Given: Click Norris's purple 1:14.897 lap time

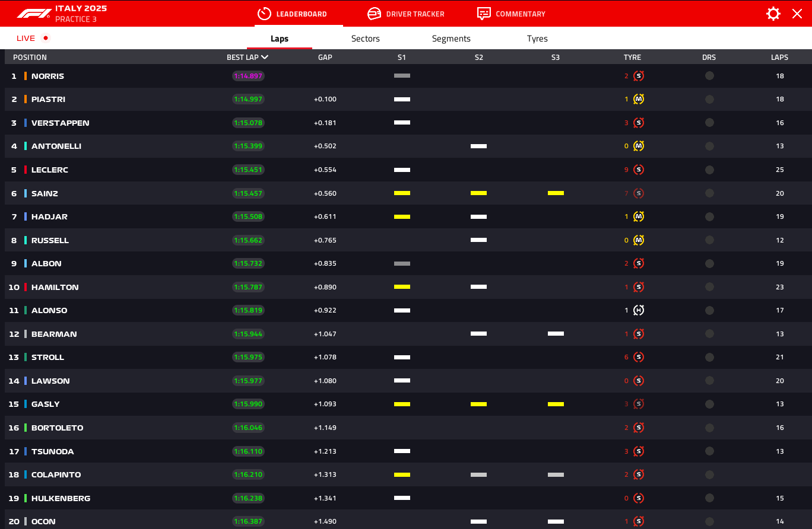Looking at the screenshot, I should pyautogui.click(x=248, y=76).
